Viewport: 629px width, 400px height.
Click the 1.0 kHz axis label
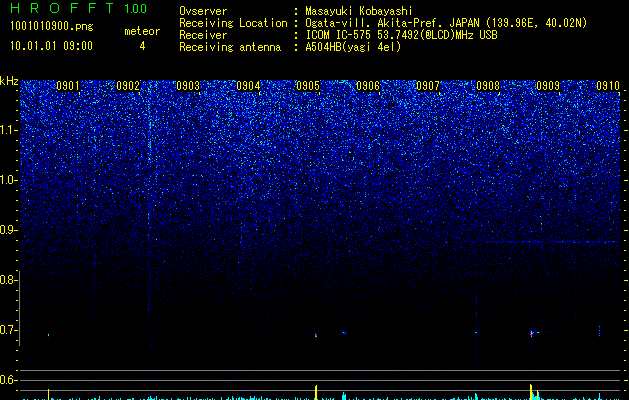pos(8,180)
